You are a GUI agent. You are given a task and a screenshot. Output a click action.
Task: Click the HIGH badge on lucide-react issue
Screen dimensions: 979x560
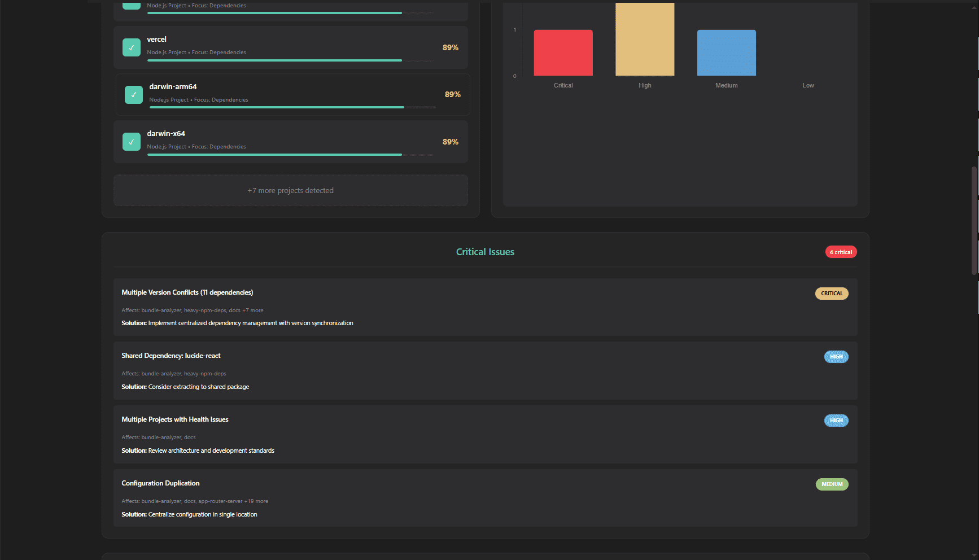836,357
